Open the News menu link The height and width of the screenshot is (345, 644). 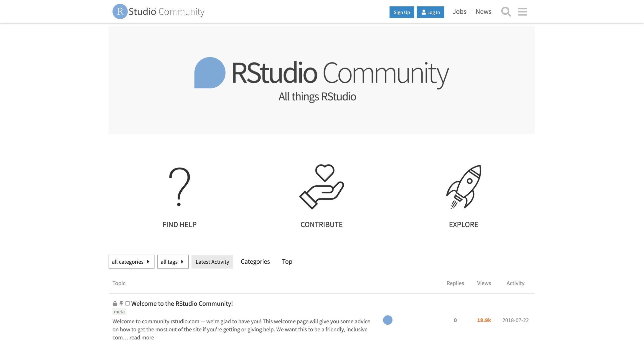click(483, 12)
